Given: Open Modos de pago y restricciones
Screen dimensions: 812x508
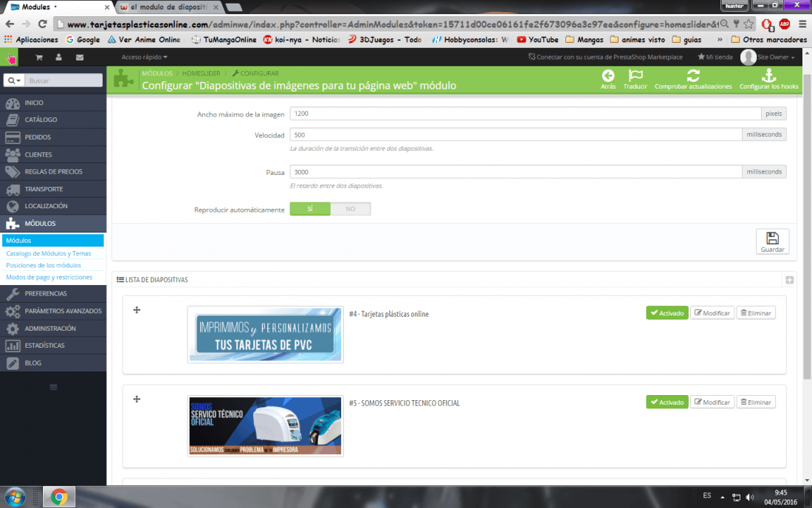Looking at the screenshot, I should pyautogui.click(x=49, y=277).
